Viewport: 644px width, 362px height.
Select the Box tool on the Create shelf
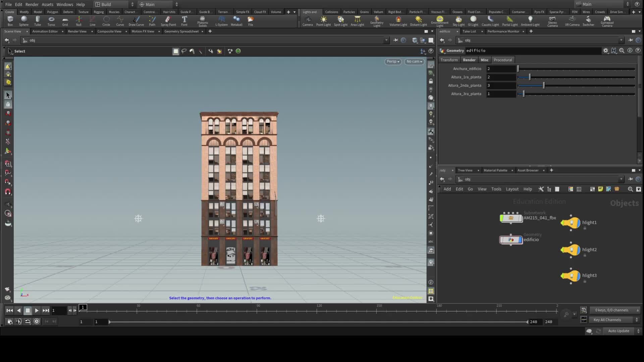click(10, 21)
